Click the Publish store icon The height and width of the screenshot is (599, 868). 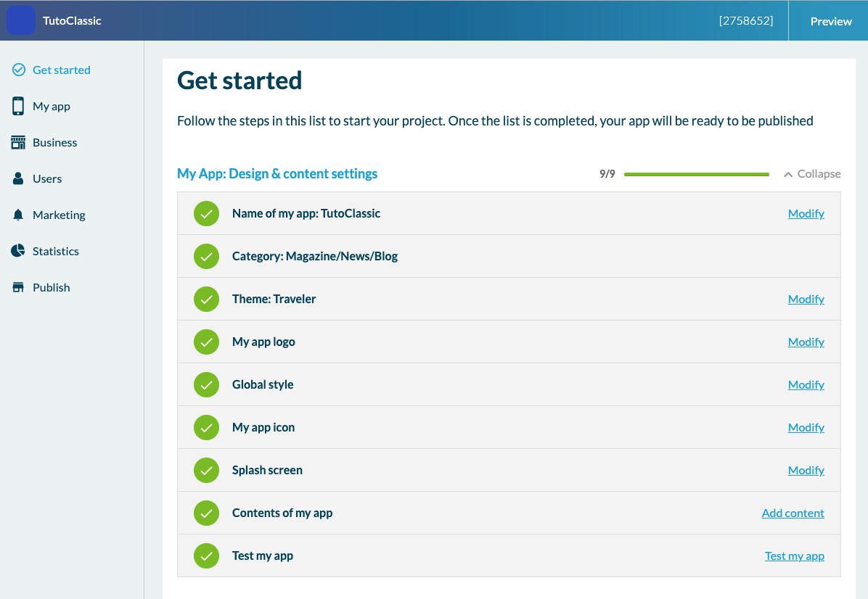(19, 288)
